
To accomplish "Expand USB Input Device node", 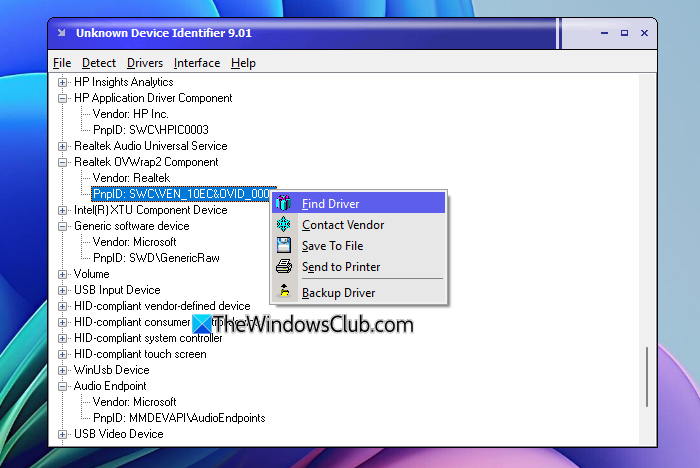I will [62, 290].
